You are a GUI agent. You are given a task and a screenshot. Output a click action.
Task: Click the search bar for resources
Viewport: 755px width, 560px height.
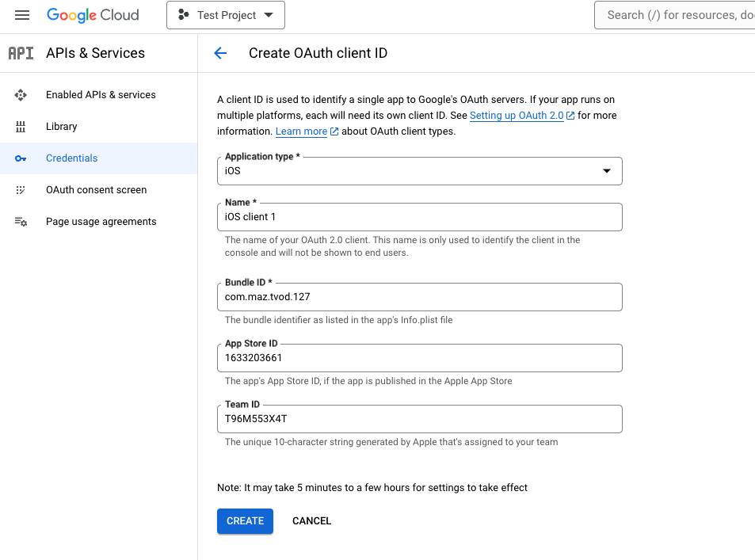click(675, 15)
